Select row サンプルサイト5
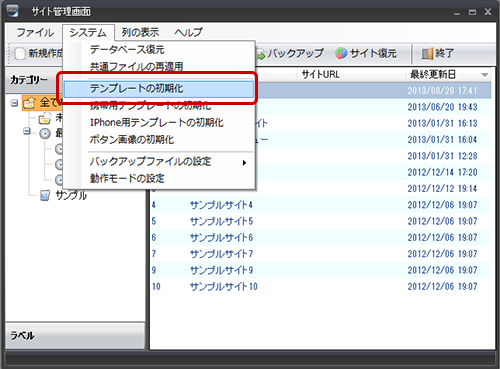500x369 pixels. [x=321, y=221]
